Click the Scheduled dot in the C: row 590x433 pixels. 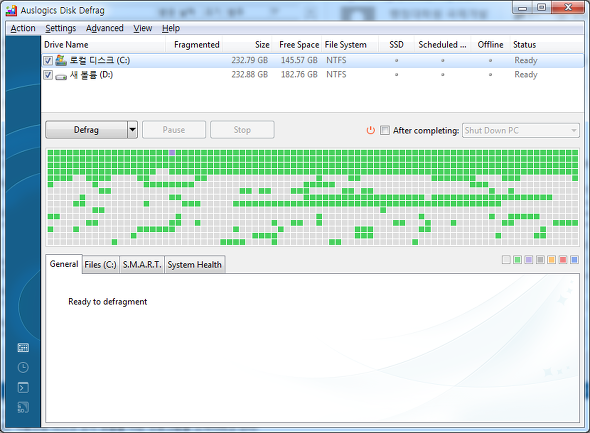tap(442, 61)
